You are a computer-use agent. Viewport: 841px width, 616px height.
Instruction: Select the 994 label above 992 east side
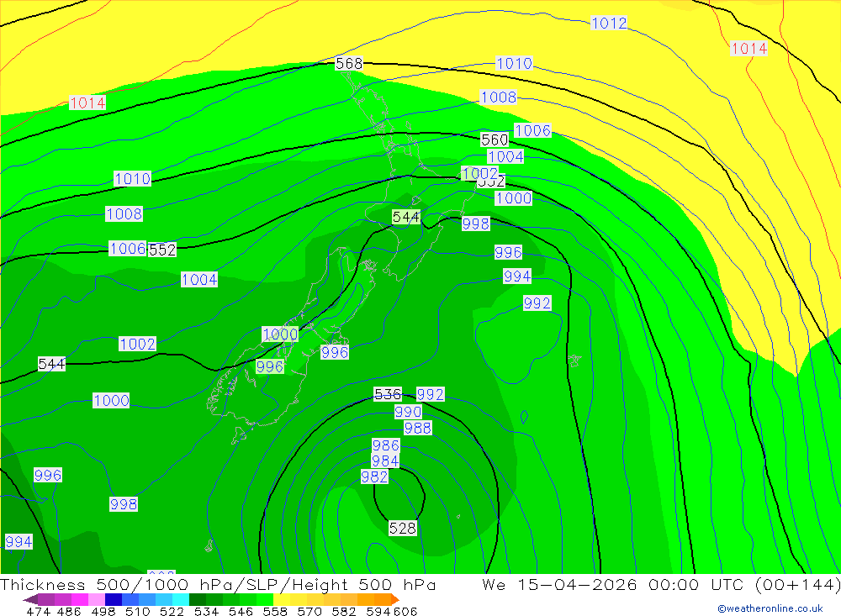tap(517, 276)
